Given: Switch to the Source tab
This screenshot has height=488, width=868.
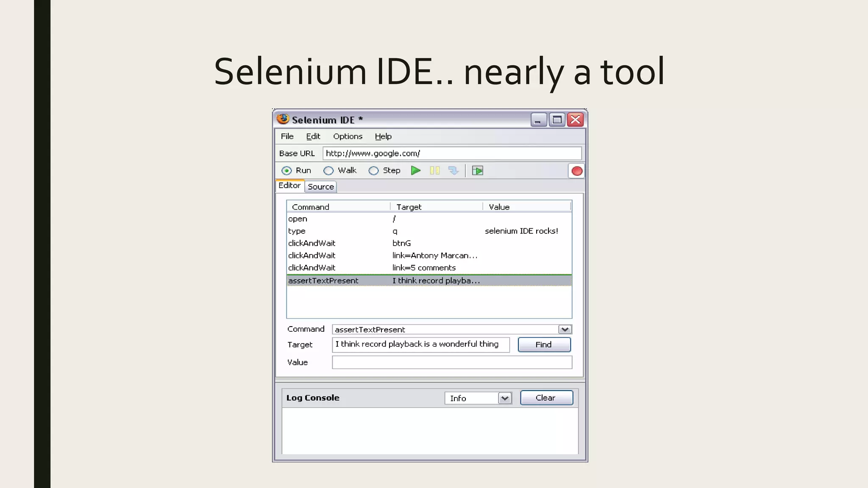Looking at the screenshot, I should [321, 187].
